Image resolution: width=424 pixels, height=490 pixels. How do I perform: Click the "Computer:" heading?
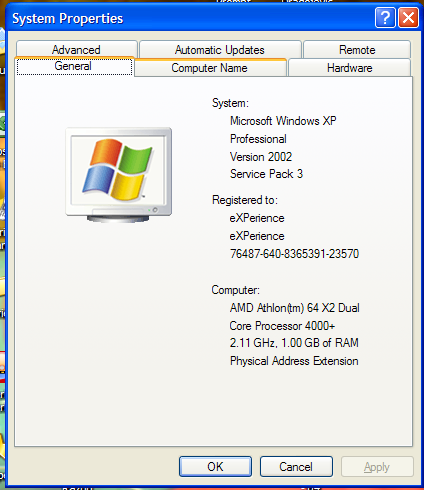click(x=235, y=290)
